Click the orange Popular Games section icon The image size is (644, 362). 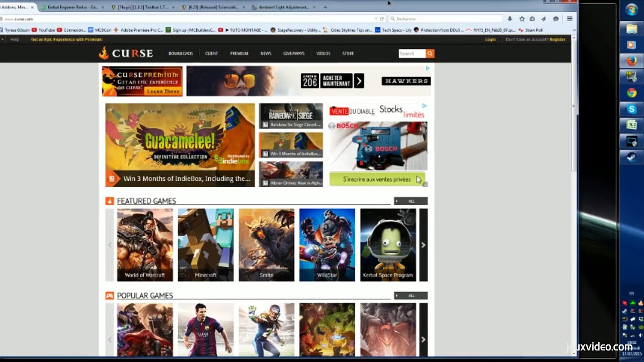pos(110,296)
